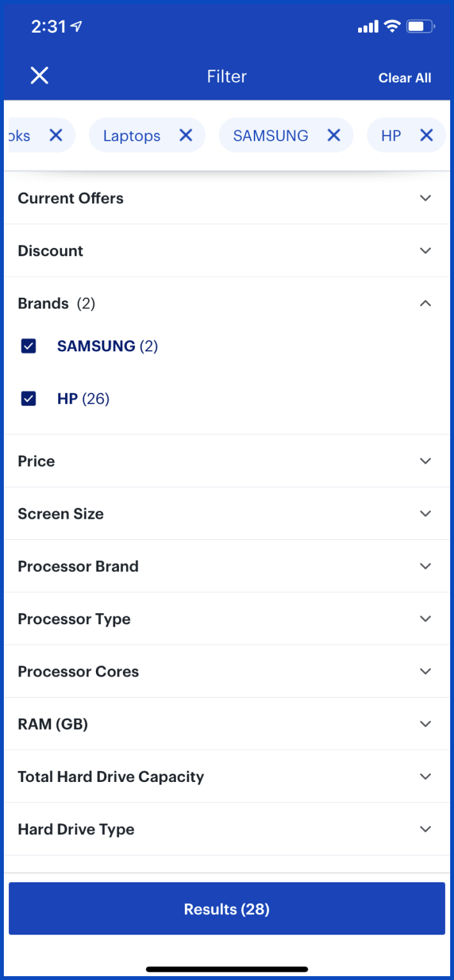Screen dimensions: 454x980
Task: Expand the Current Offers section
Action: click(425, 198)
